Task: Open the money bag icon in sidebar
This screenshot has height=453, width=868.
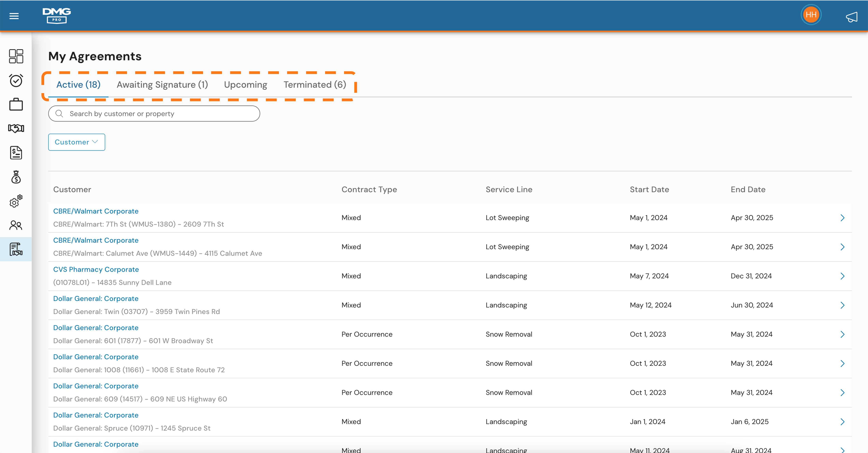Action: (x=16, y=177)
